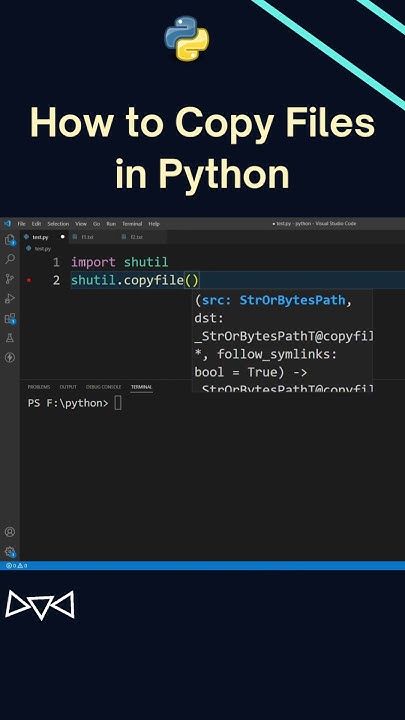Image resolution: width=405 pixels, height=720 pixels.
Task: Open the Explorer view in the activity bar
Action: pos(10,240)
